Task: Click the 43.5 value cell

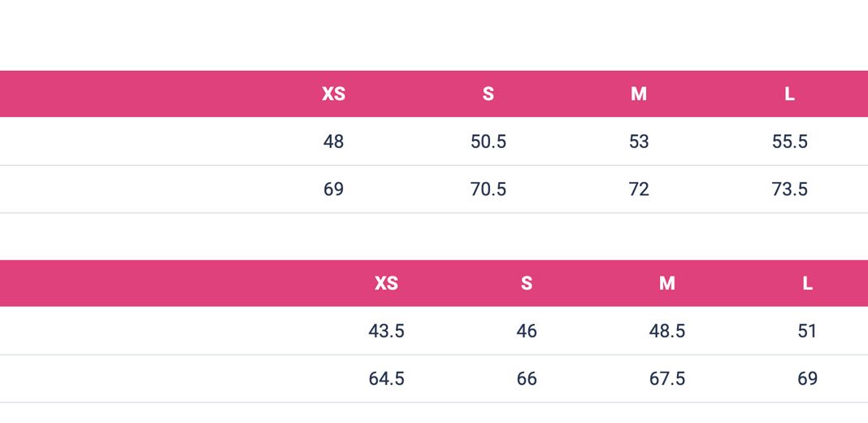Action: [x=386, y=332]
